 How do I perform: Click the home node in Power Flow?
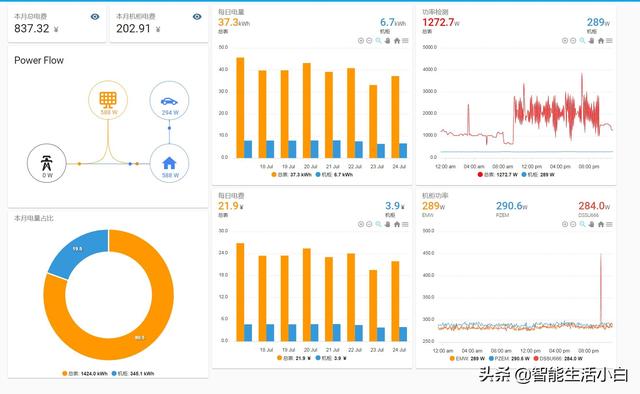169,163
